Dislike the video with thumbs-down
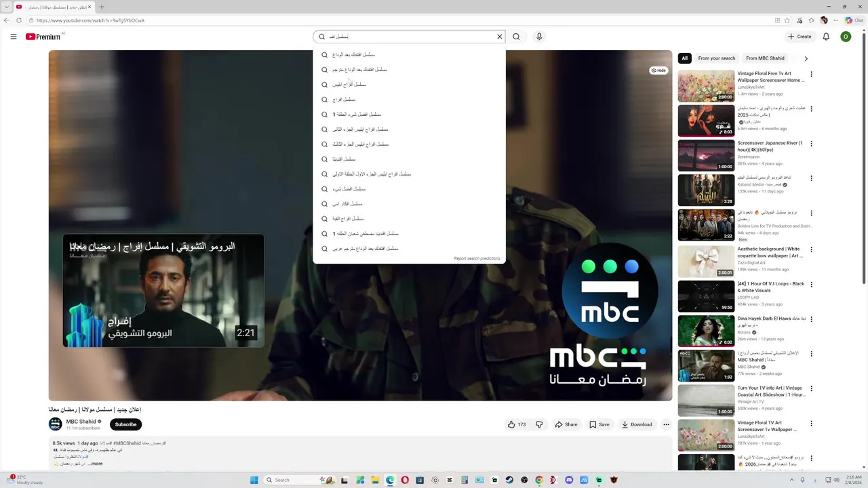Screen dimensions: 868x488 click(539, 424)
